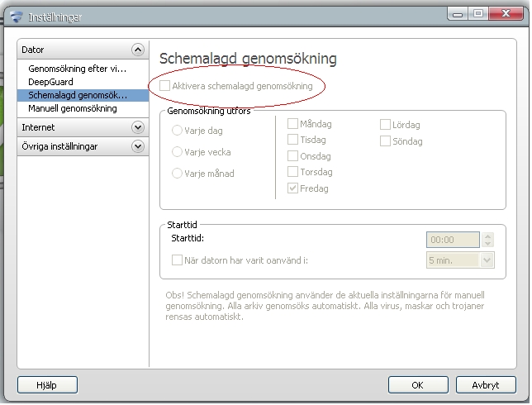The image size is (532, 405).
Task: Select Schemalagd genomsök... item
Action: [x=83, y=95]
